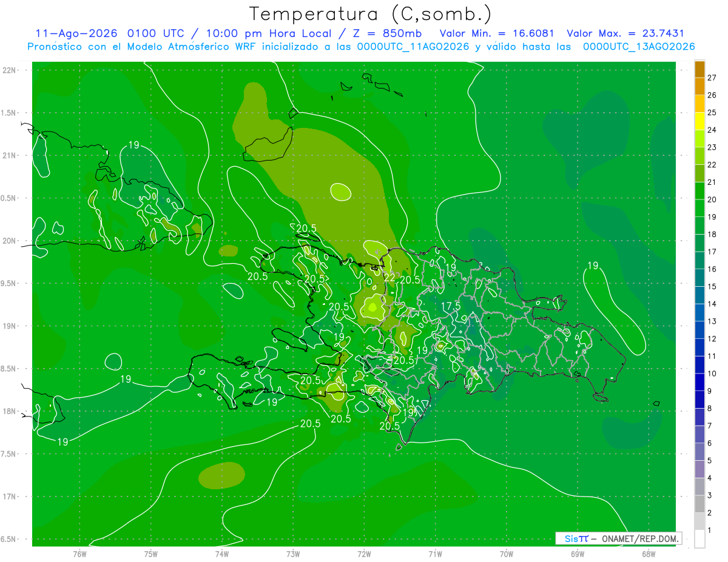This screenshot has width=728, height=562.
Task: Click the white legend swatch below 1
Action: 699,539
